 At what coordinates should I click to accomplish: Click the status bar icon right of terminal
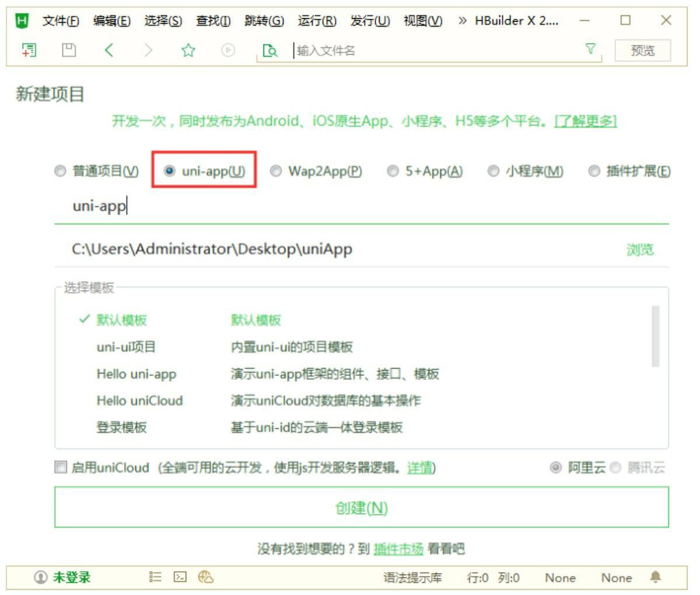pos(205,577)
